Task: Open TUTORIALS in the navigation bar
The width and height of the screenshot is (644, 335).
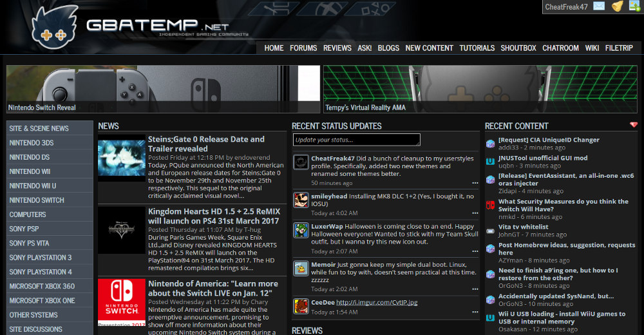Action: (x=477, y=48)
